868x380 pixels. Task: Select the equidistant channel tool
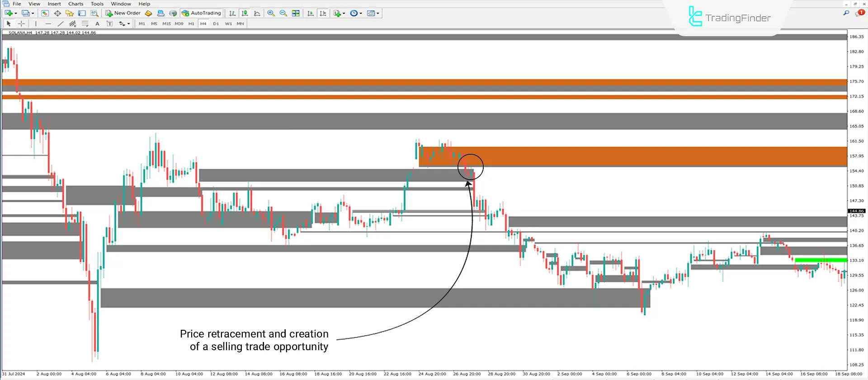point(72,24)
